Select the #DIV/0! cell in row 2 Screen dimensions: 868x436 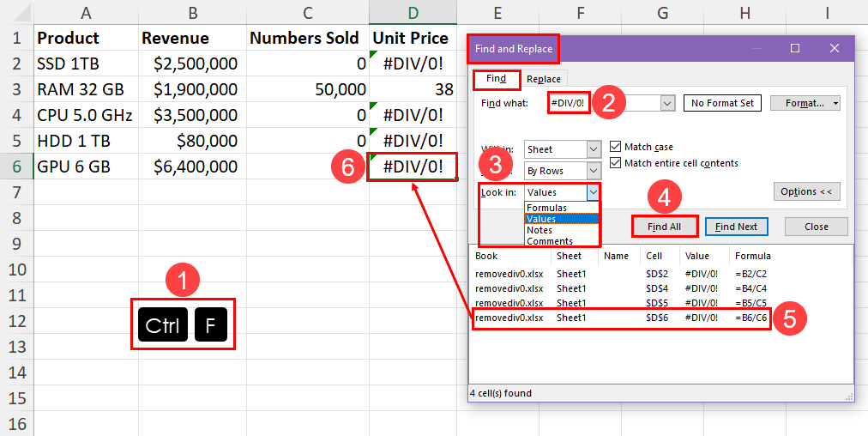(413, 64)
